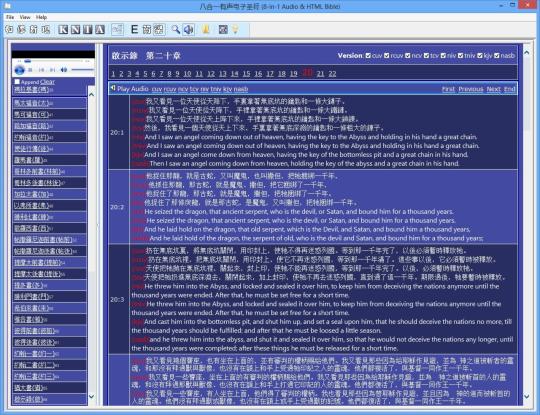
Task: Switch to Simplified Chinese with 简 icon
Action: (x=147, y=30)
